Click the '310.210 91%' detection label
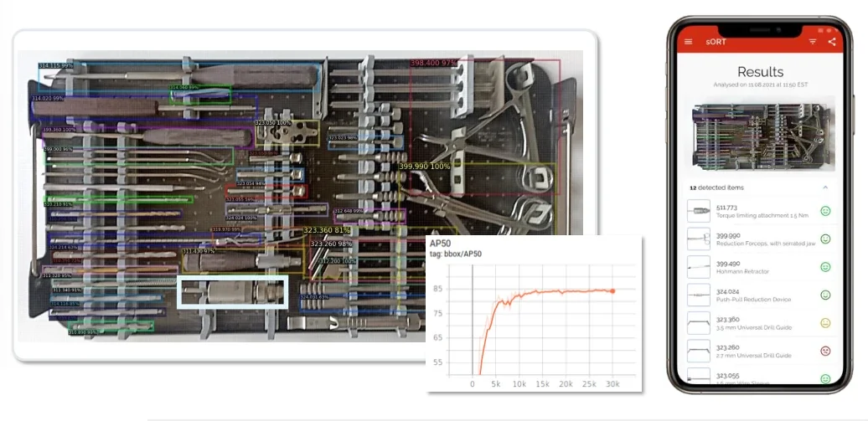 tap(58, 204)
